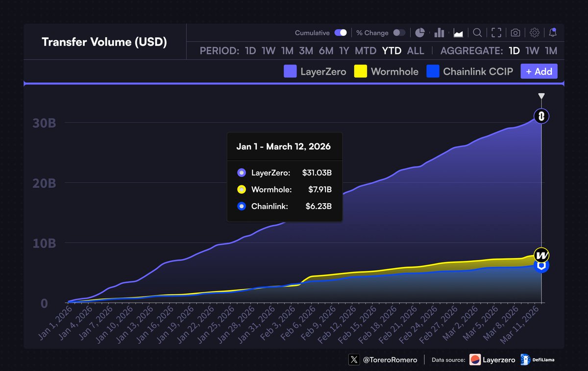Click the X logo icon in footer
This screenshot has width=588, height=371.
354,360
